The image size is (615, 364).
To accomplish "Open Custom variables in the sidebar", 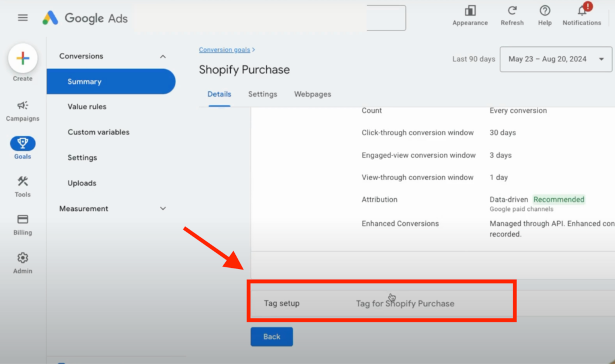I will click(x=98, y=132).
